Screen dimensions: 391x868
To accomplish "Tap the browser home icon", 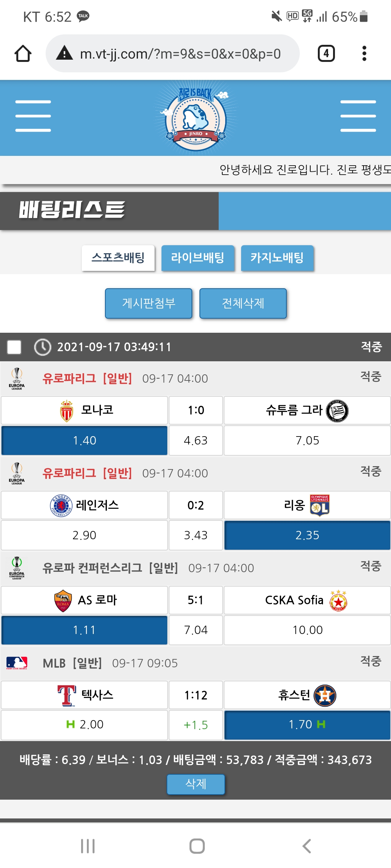I will pyautogui.click(x=23, y=54).
